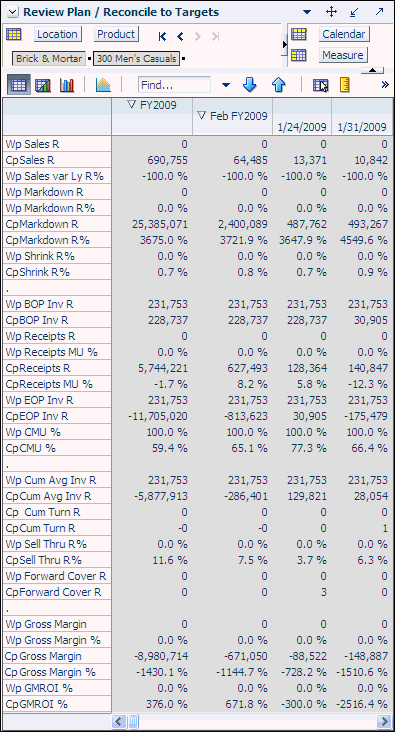The image size is (395, 732).
Task: Open the Calendar dimension button
Action: 344,34
